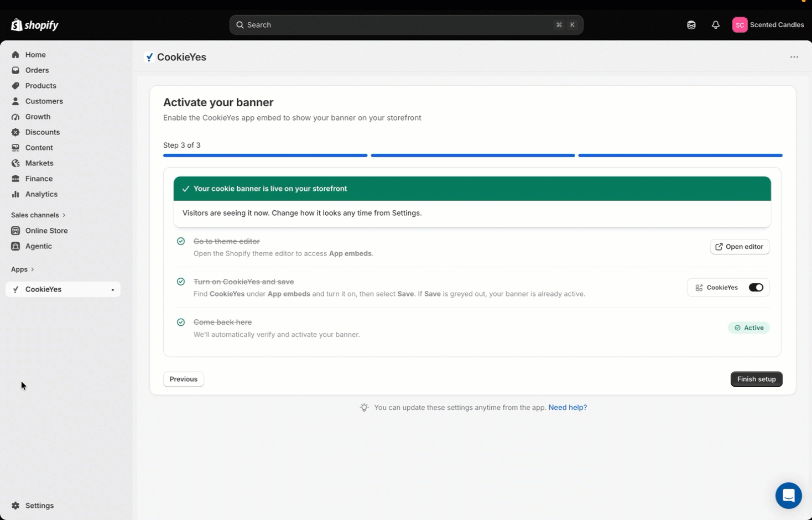Click the 'Go to theme editor' step

pos(227,241)
